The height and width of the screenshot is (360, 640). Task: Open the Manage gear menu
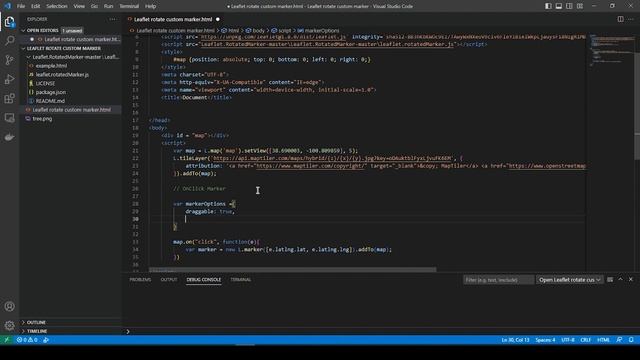coord(9,325)
